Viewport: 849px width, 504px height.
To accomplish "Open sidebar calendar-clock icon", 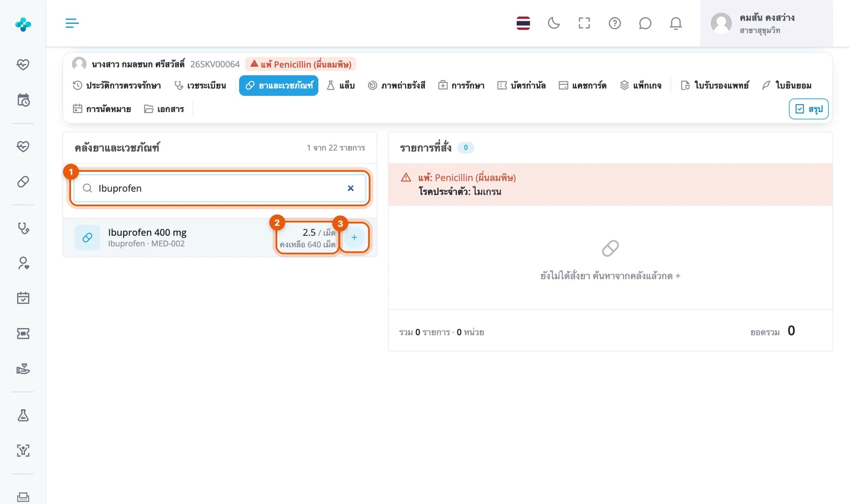I will [x=23, y=100].
